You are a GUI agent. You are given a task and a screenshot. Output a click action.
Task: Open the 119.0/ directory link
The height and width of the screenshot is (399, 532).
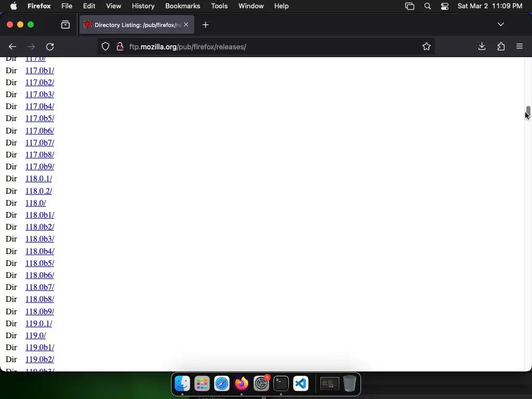point(36,335)
